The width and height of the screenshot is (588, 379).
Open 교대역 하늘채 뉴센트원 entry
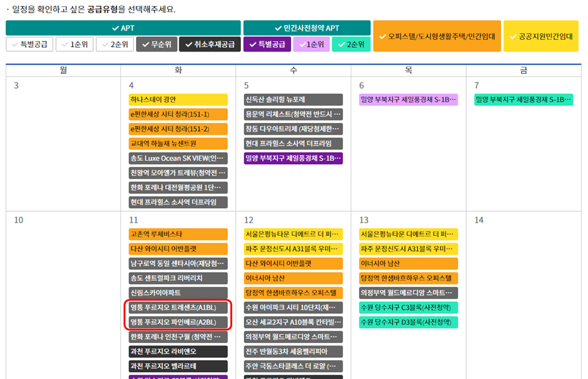[178, 144]
